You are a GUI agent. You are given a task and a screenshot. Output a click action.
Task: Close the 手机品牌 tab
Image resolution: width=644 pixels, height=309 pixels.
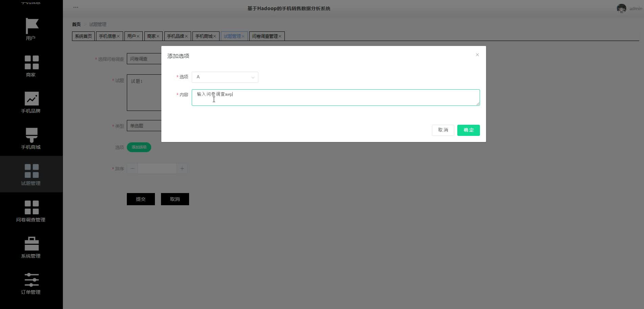pos(186,37)
